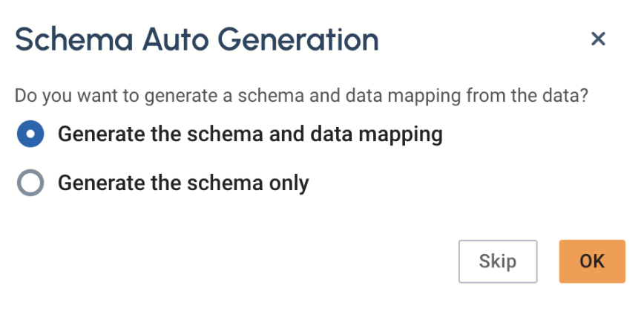Skip schema auto generation

pos(497,261)
